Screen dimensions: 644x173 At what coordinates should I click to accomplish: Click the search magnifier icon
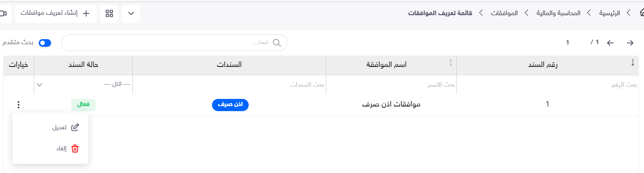point(277,43)
